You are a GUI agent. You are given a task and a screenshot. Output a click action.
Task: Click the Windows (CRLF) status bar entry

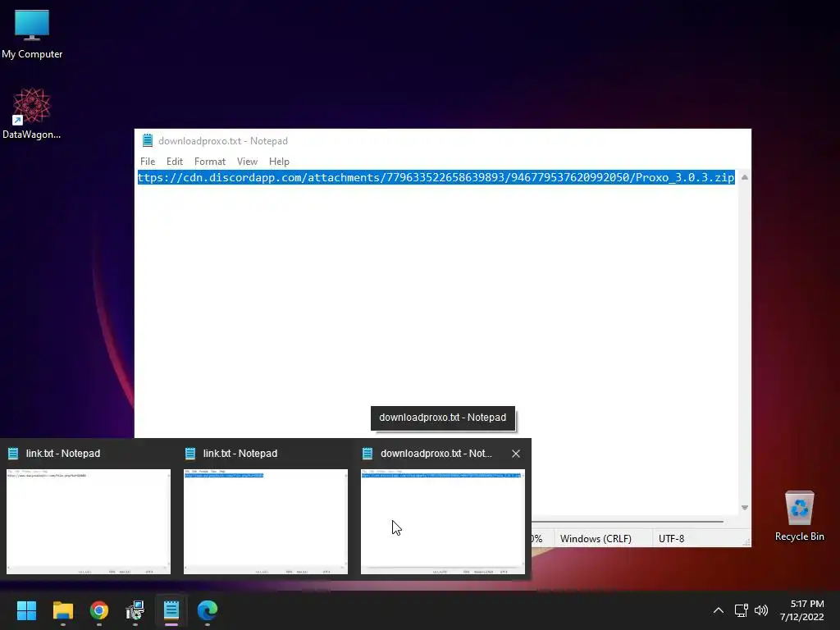596,538
